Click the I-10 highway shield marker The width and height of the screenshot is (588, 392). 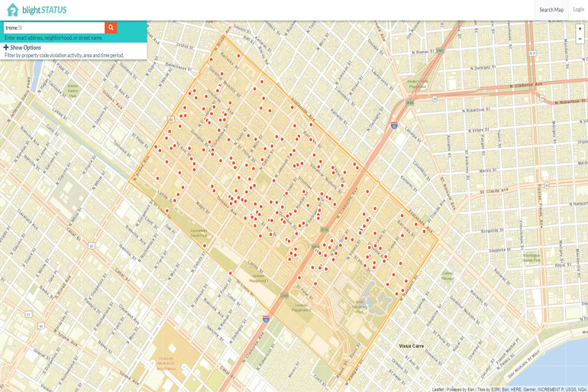pyautogui.click(x=393, y=125)
